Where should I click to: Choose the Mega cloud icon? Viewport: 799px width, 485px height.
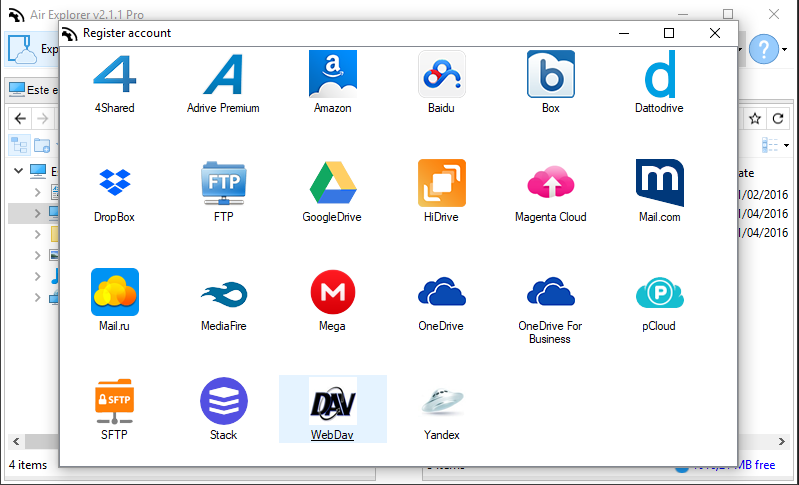click(333, 292)
